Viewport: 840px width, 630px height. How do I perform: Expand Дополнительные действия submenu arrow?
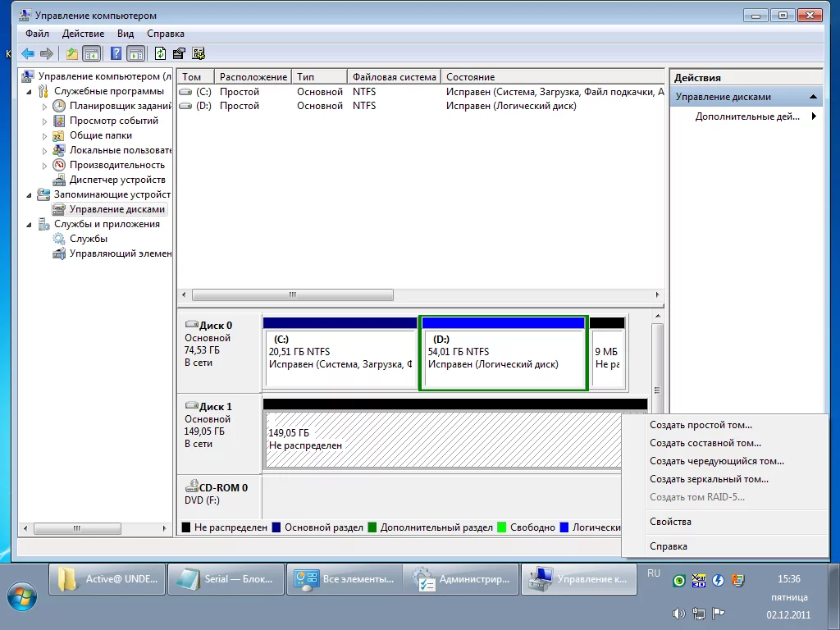point(814,116)
